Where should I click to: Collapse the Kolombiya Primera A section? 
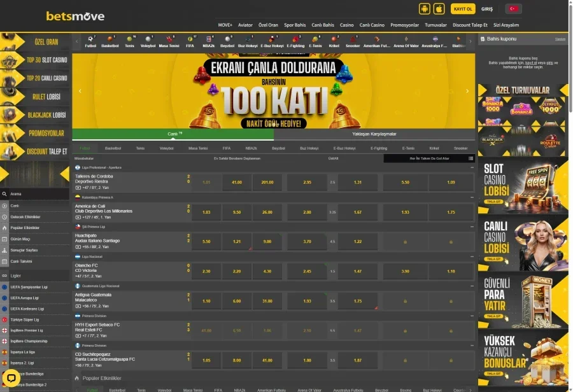(472, 197)
